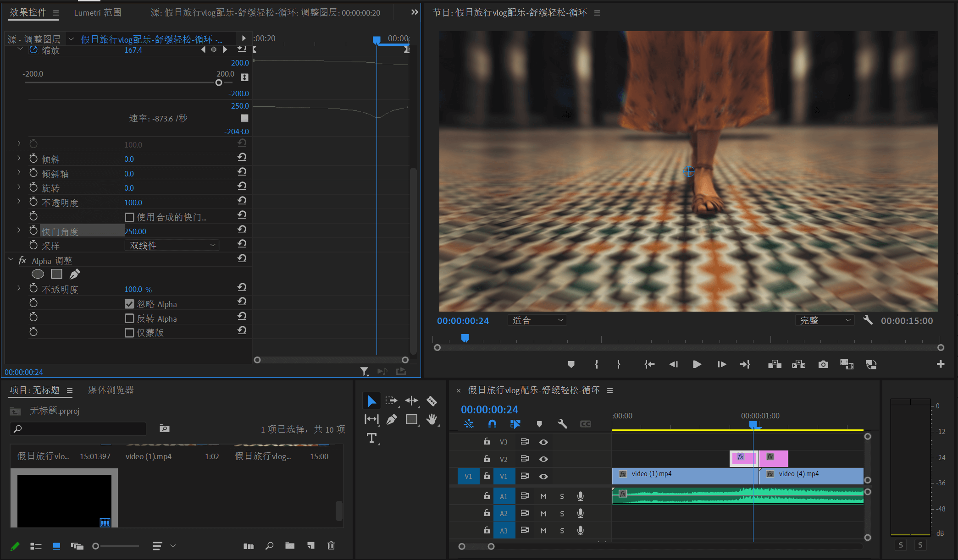Open program monitor panel menu

tap(597, 13)
